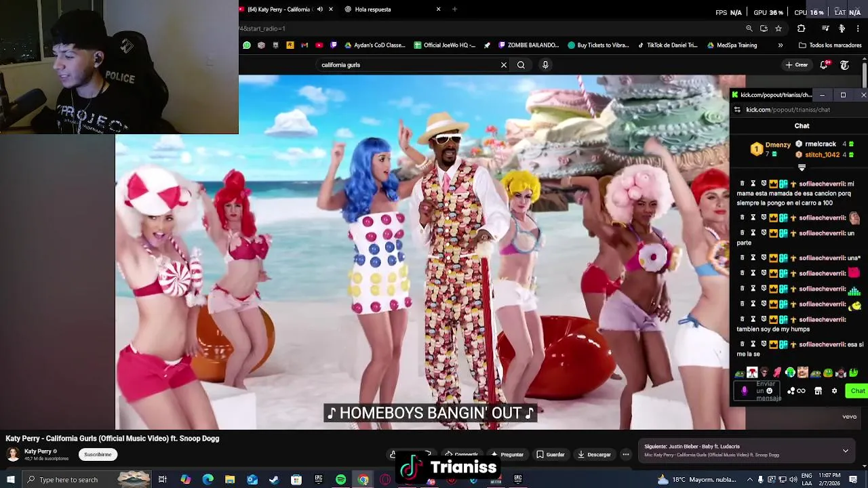Clear the YouTube search box text
The width and height of the screenshot is (868, 488).
(504, 65)
